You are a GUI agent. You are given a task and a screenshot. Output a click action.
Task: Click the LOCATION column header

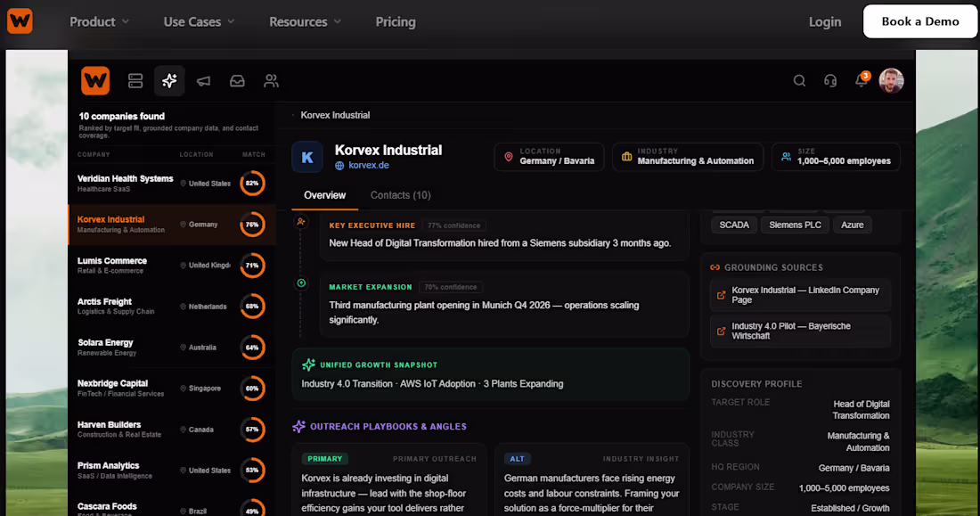(196, 154)
